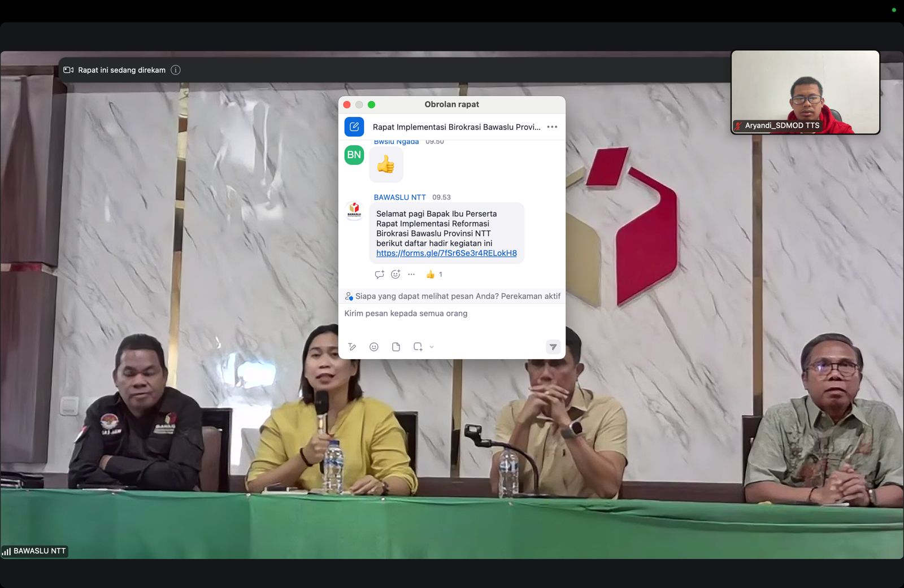Add an emoji reaction to the message

[395, 275]
